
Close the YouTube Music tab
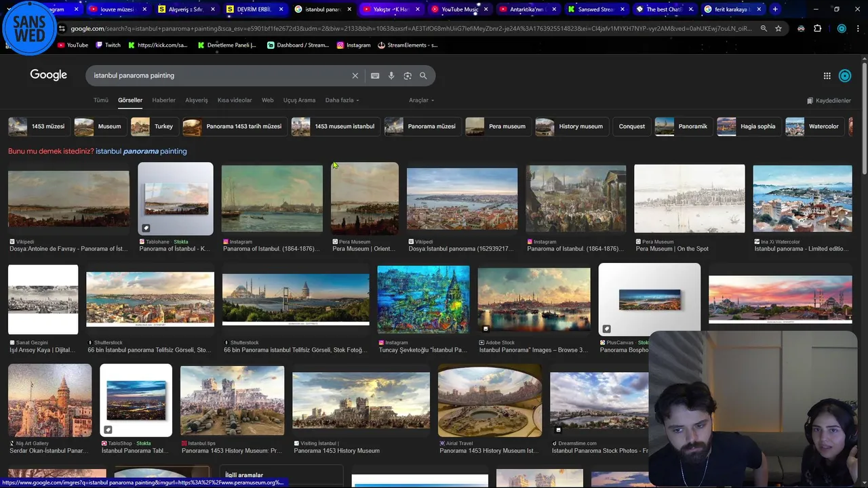(486, 9)
